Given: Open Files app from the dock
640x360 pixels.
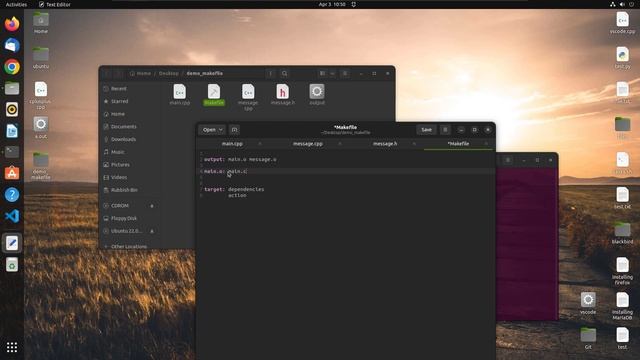Looking at the screenshot, I should coord(12,88).
